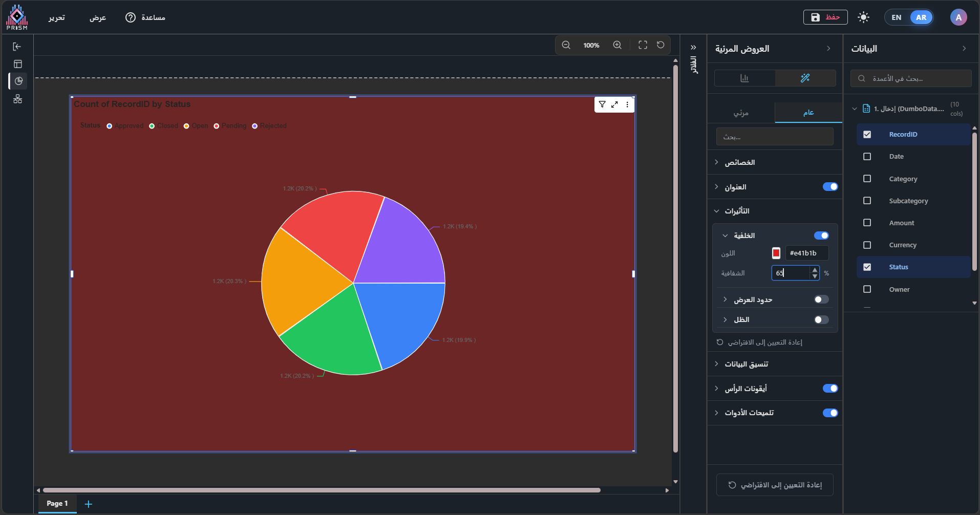Viewport: 980px width, 515px height.
Task: Click the حفظ save button
Action: [x=825, y=17]
